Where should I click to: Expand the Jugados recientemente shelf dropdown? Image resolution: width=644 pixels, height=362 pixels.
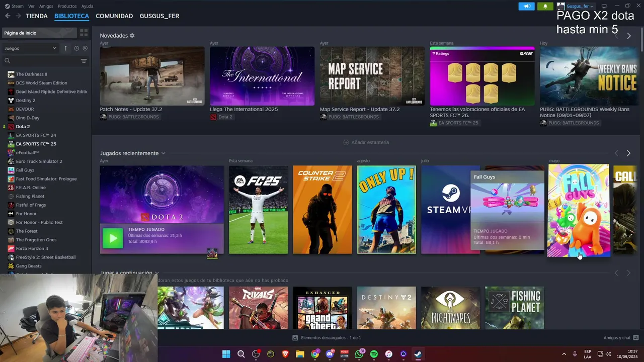pos(163,153)
